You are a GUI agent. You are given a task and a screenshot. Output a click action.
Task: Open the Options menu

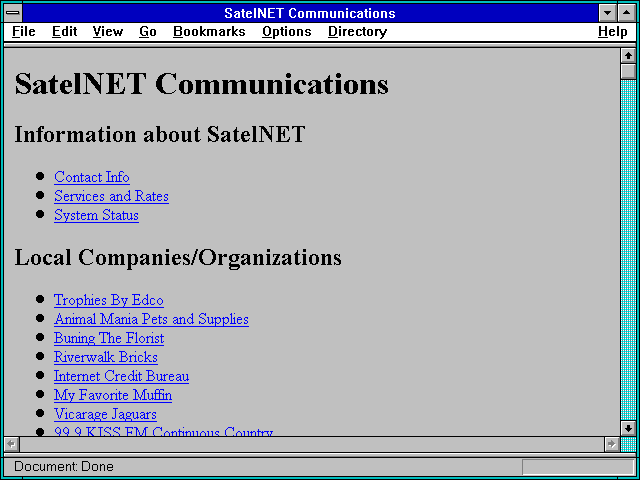[287, 31]
